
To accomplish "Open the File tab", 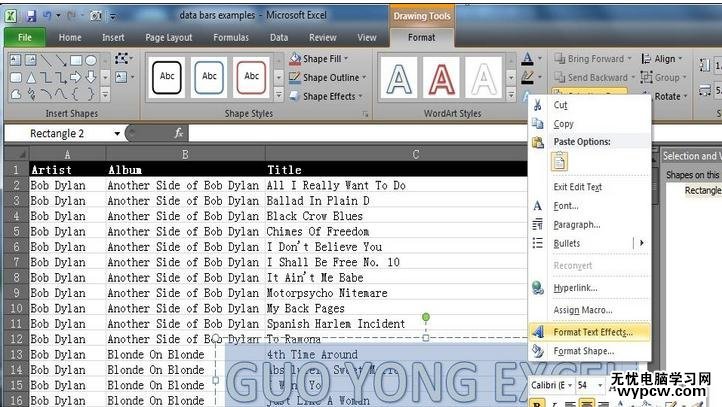I will tap(25, 38).
